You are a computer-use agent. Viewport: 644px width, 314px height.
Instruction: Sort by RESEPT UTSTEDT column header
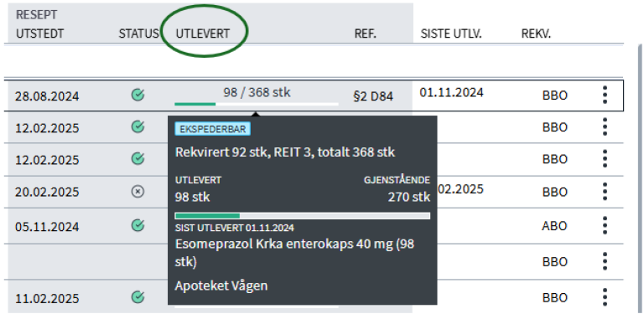40,24
